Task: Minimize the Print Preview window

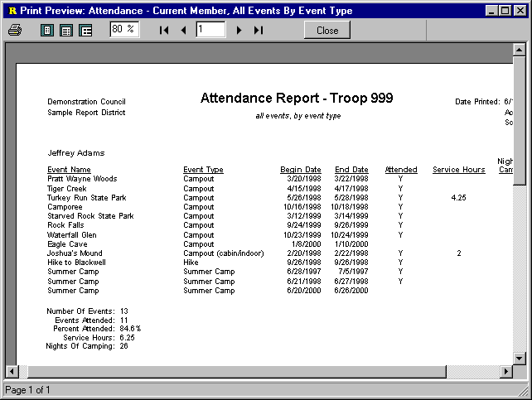Action: (491, 11)
